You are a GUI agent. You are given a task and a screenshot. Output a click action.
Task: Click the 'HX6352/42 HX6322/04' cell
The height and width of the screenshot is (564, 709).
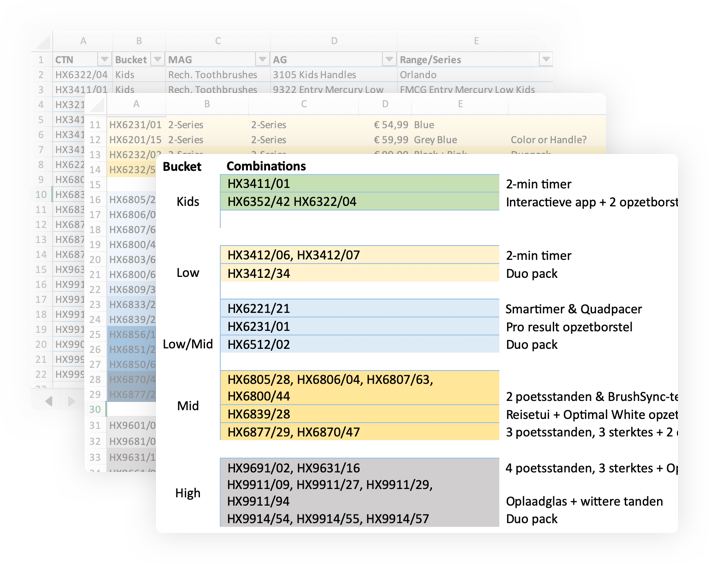pyautogui.click(x=359, y=202)
